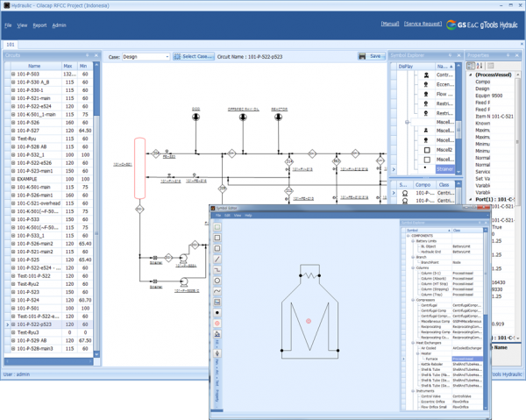This screenshot has height=420, width=526.
Task: Pin the Circuits panel
Action: pyautogui.click(x=87, y=55)
